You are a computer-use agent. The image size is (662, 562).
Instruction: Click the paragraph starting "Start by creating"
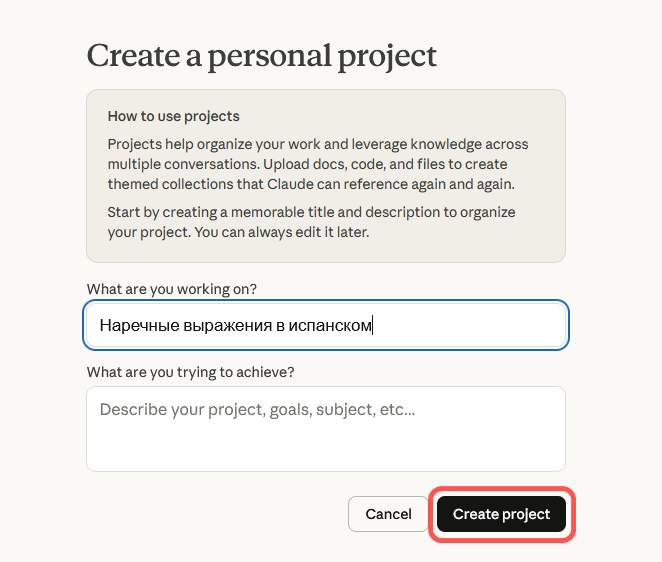(x=311, y=223)
